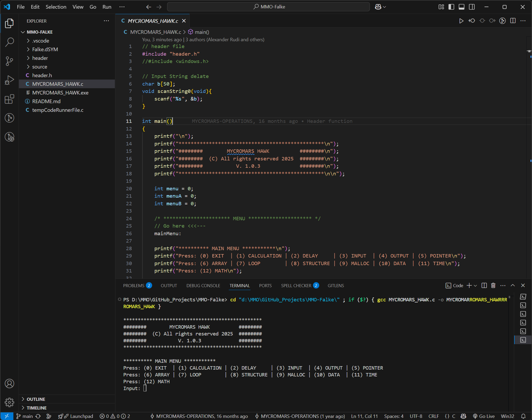Open the Manage gear icon
The image size is (532, 420).
(9, 402)
